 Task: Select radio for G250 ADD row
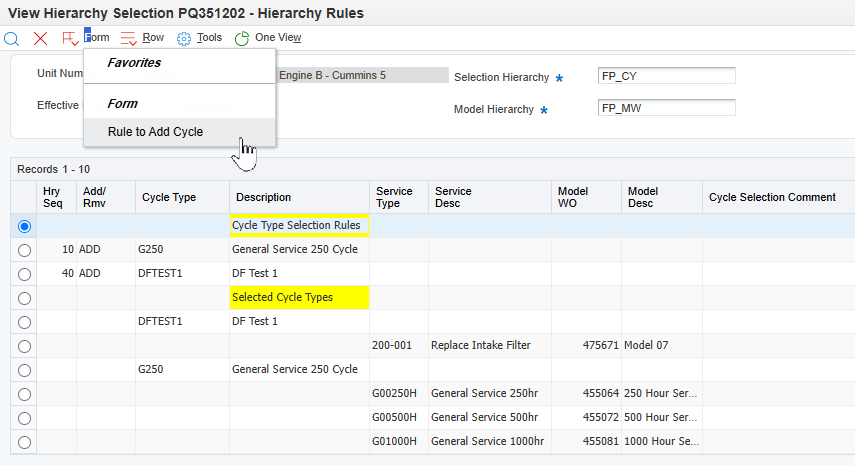tap(24, 250)
